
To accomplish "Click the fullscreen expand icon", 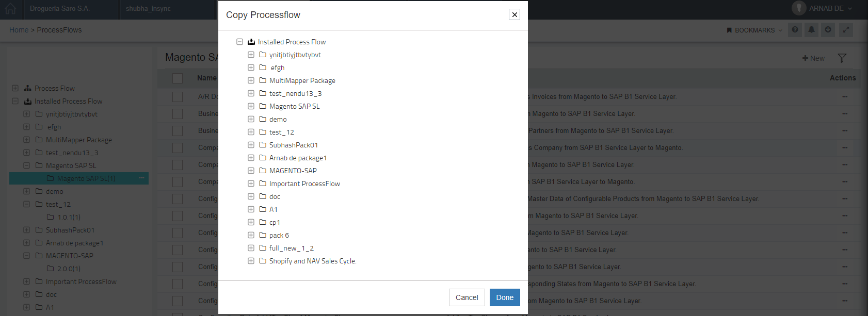I will [846, 30].
